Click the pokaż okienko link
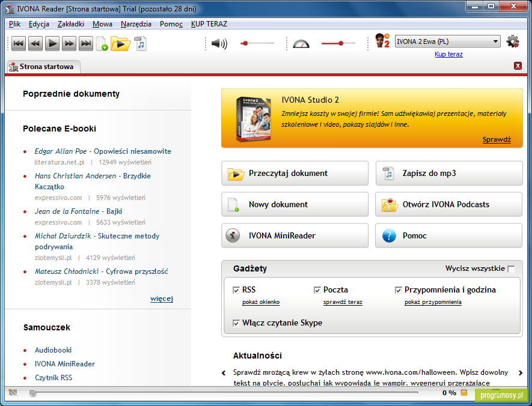 point(261,302)
